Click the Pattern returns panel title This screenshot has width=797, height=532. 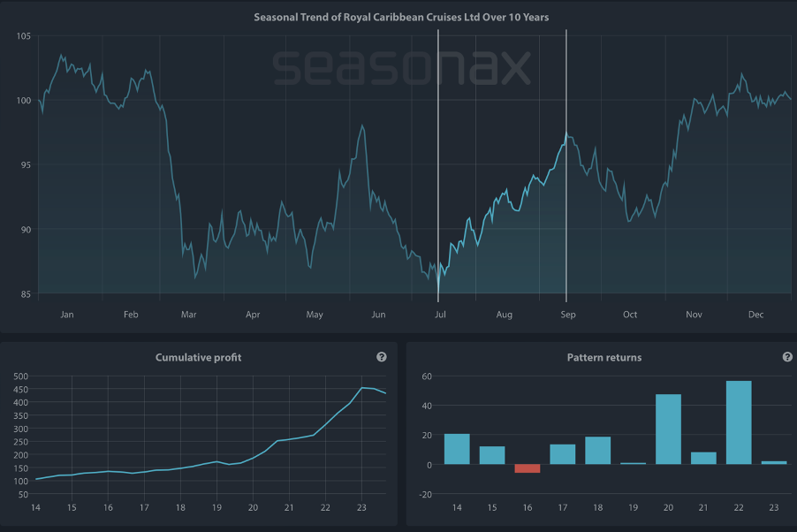(x=604, y=358)
